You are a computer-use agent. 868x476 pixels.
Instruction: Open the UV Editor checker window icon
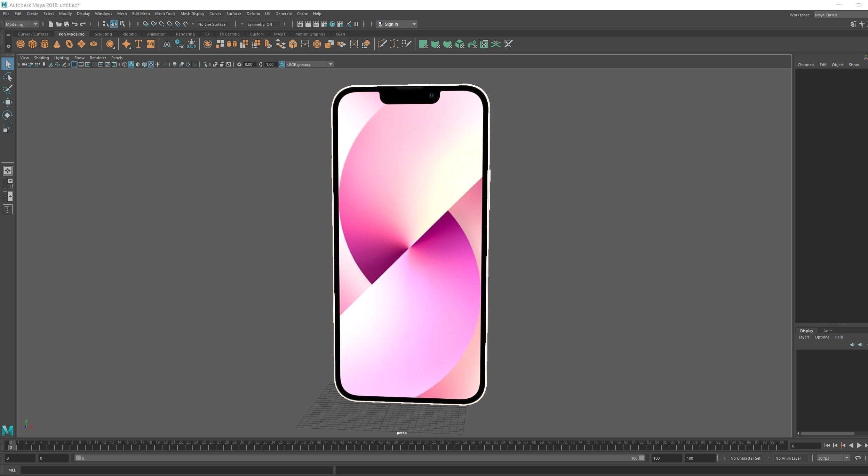tap(484, 44)
